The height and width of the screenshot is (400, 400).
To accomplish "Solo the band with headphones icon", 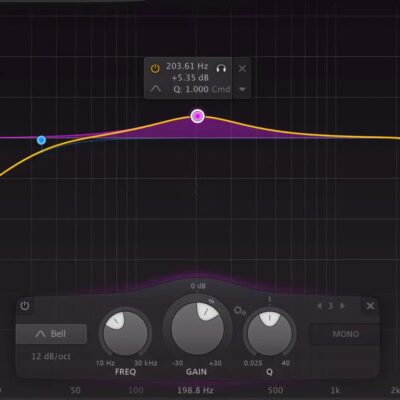I will (221, 68).
